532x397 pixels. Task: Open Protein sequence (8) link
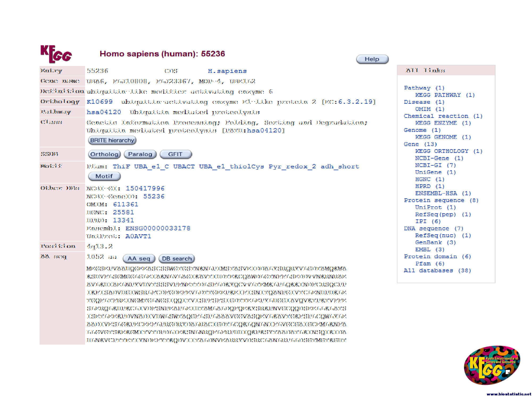click(441, 200)
